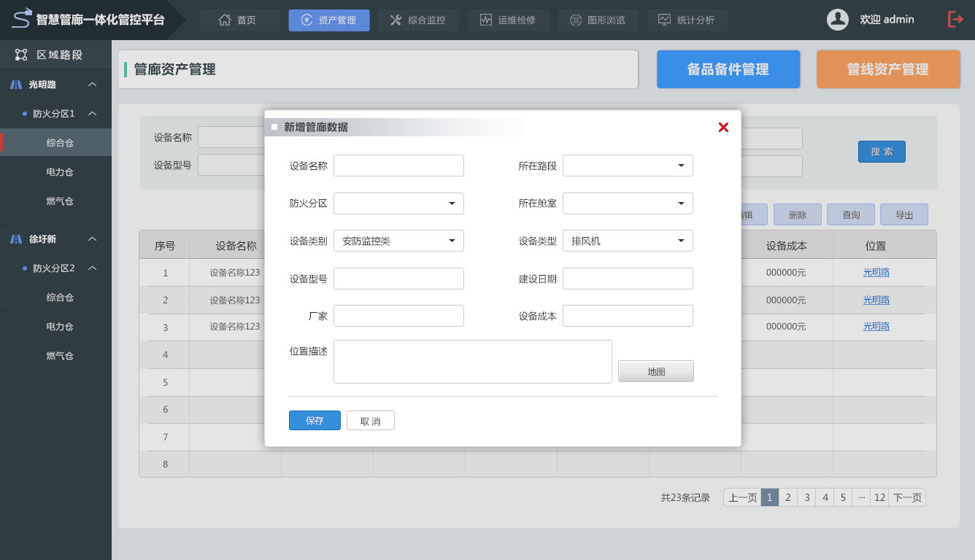Click the 区域路段 sidebar icon
Image resolution: width=975 pixels, height=560 pixels.
pyautogui.click(x=21, y=55)
